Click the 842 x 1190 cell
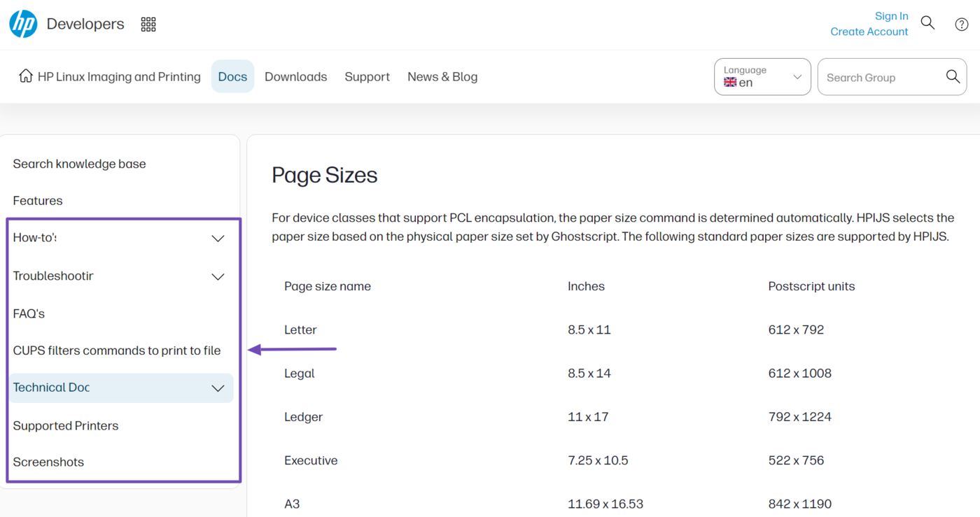 pos(799,504)
